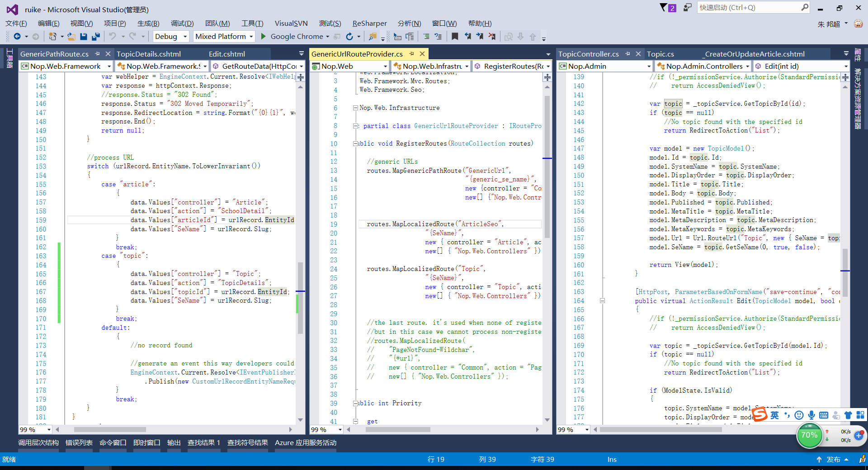The height and width of the screenshot is (470, 868).
Task: Switch to the Edit.cshtml tab
Action: pyautogui.click(x=227, y=54)
